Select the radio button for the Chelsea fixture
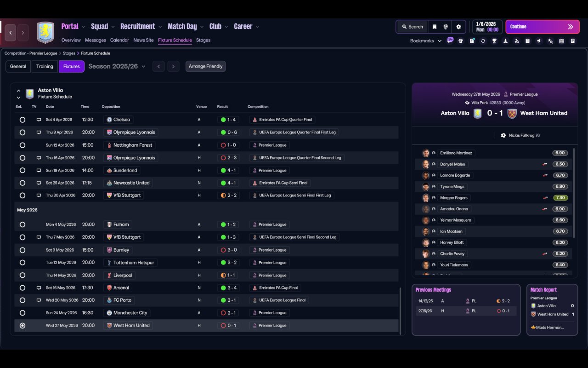This screenshot has height=368, width=588. [x=23, y=120]
